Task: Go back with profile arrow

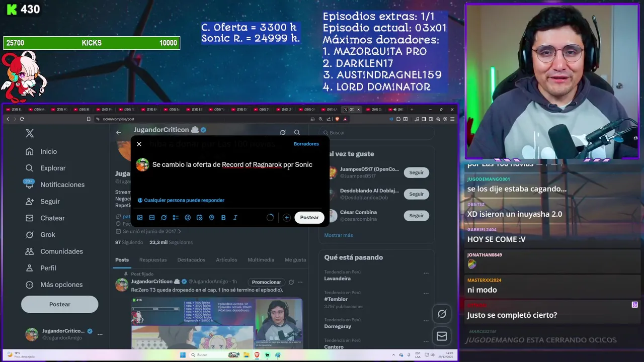Action: (118, 132)
